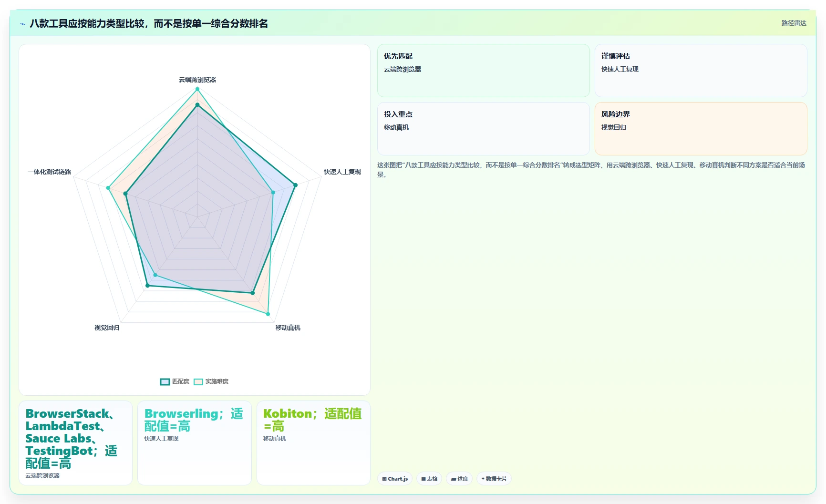826x504 pixels.
Task: Toggle the 实施难度 legend swatch
Action: tap(198, 381)
